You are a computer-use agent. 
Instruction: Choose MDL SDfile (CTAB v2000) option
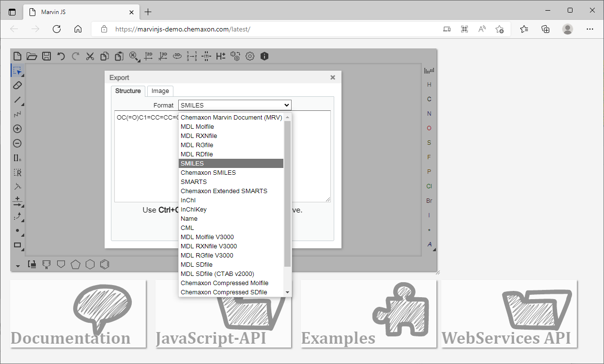231,274
